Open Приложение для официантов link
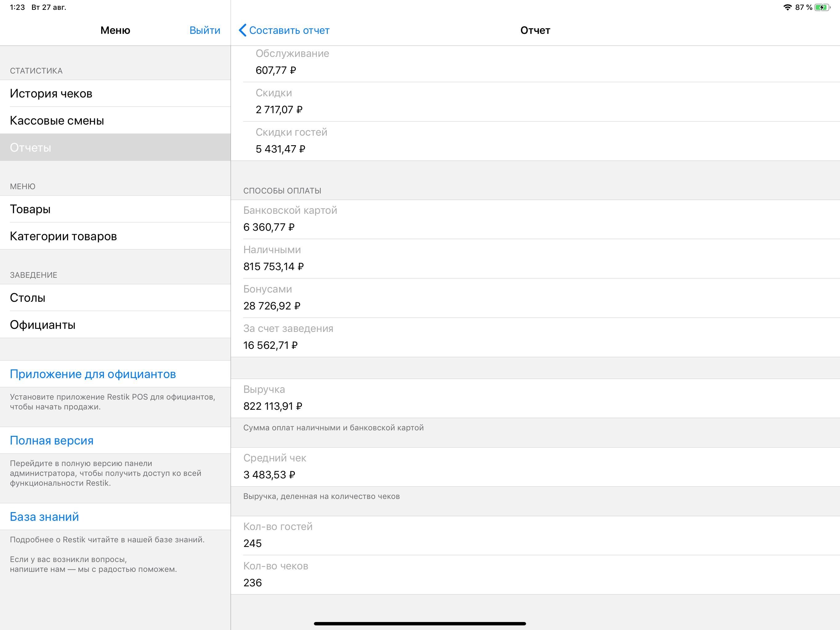The image size is (840, 630). tap(93, 374)
